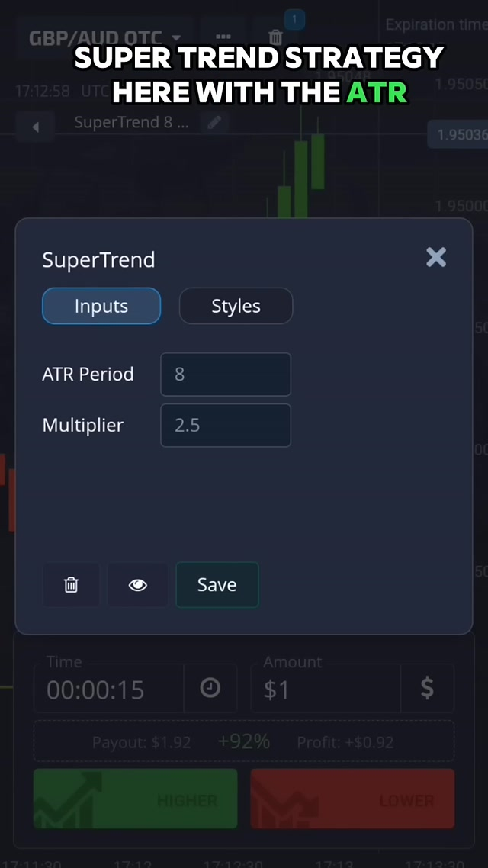Open the three-dots more options menu

pos(223,37)
